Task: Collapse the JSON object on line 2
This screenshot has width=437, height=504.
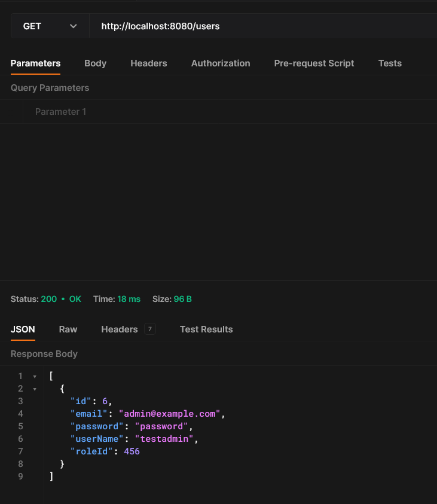Action: 35,389
